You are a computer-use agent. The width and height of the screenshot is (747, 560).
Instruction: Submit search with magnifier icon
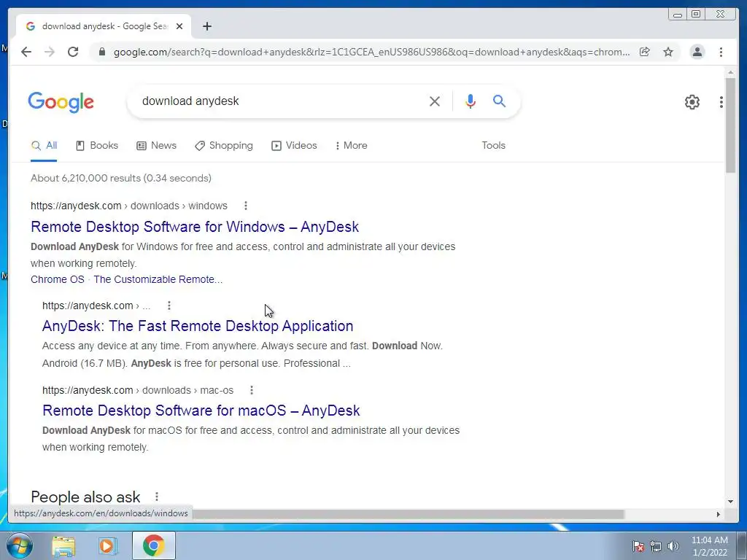tap(499, 101)
